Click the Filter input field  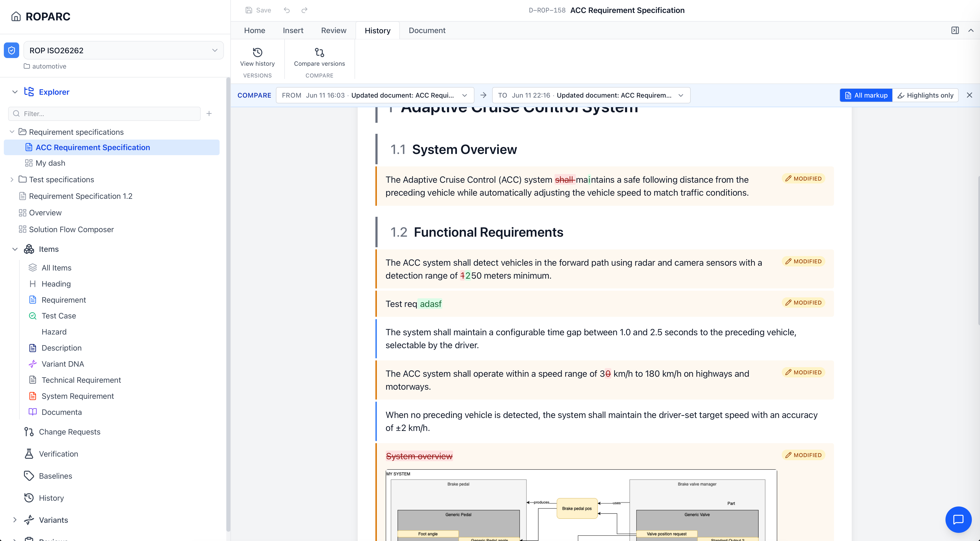click(104, 113)
